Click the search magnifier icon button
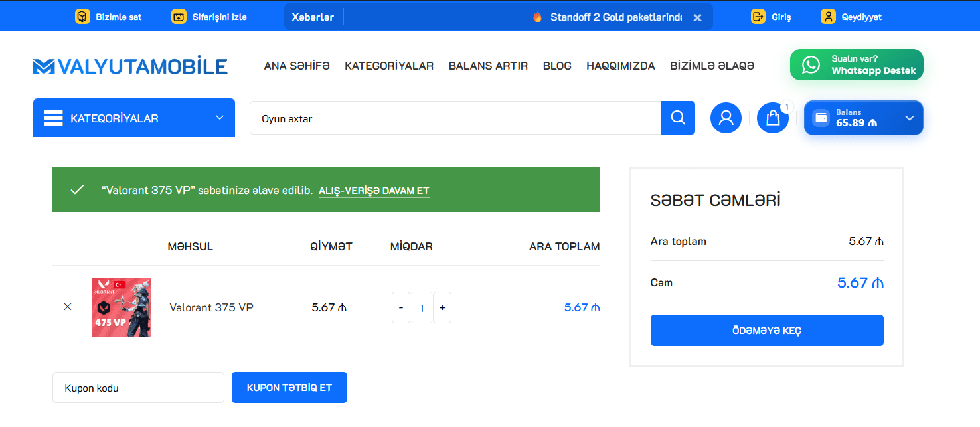Viewport: 980px width, 427px height. point(677,118)
